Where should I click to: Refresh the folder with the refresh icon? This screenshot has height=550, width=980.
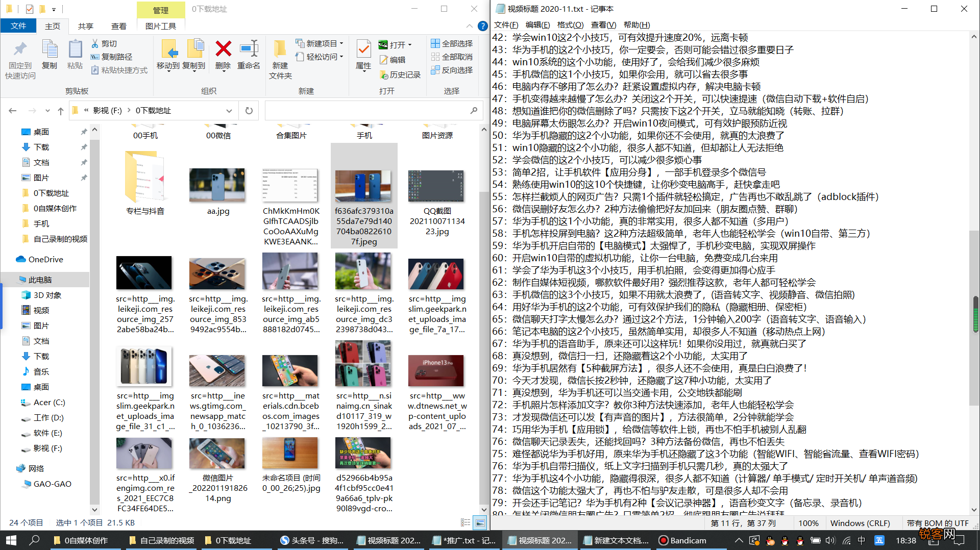pyautogui.click(x=249, y=110)
